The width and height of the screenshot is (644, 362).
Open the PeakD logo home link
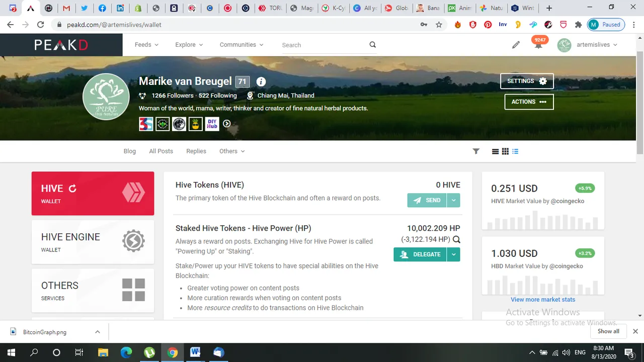tap(61, 45)
